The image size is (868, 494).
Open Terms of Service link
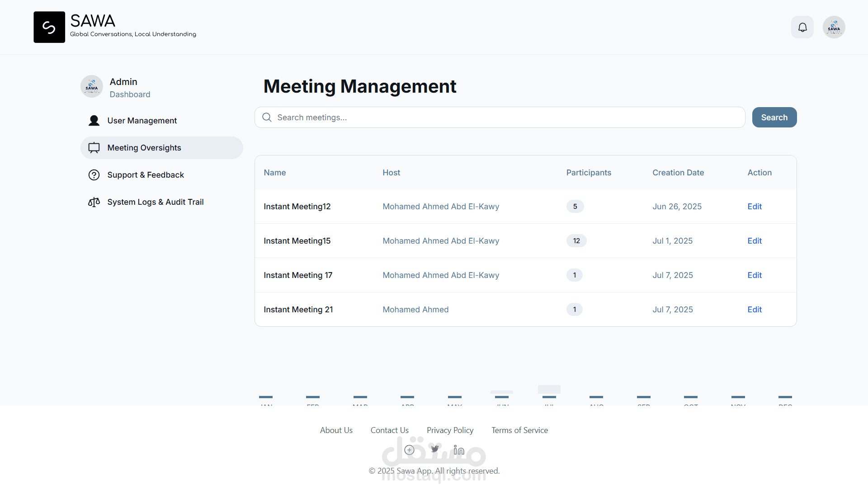coord(519,430)
